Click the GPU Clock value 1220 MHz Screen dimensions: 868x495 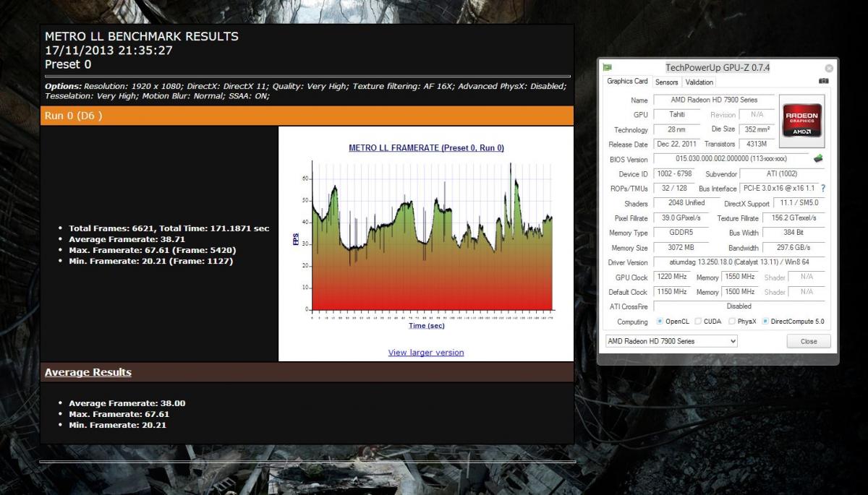[672, 277]
